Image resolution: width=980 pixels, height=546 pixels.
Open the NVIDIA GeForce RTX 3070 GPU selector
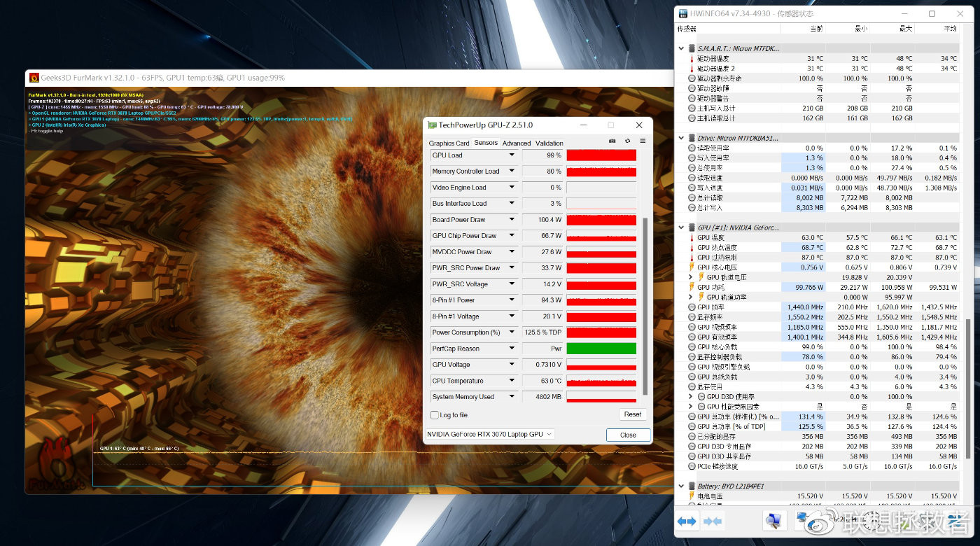(x=489, y=434)
